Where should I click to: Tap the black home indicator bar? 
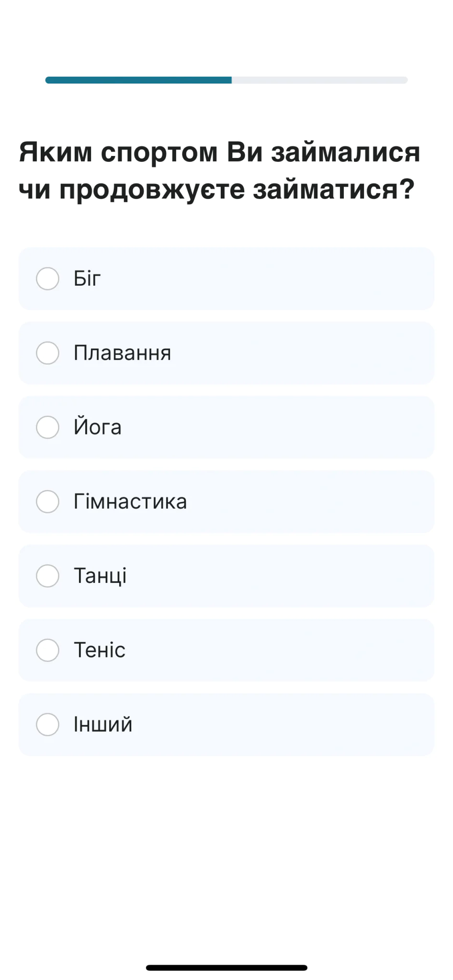(226, 968)
